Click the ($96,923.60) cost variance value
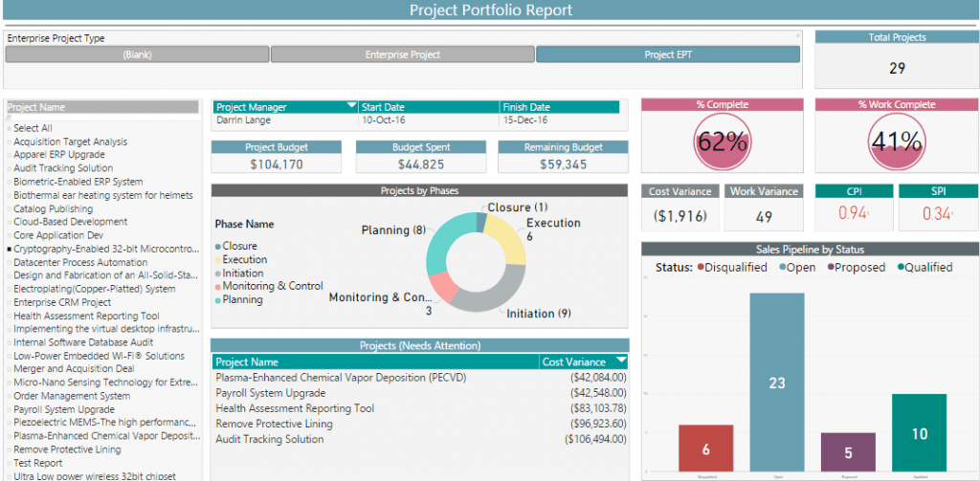The height and width of the screenshot is (481, 980). [598, 425]
